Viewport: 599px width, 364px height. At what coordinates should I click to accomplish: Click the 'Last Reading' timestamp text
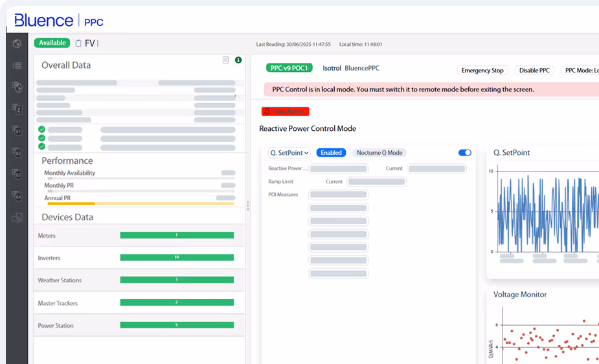tap(293, 44)
